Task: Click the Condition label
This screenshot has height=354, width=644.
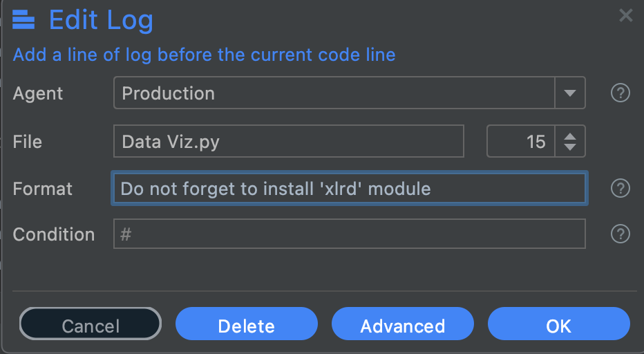Action: [54, 234]
